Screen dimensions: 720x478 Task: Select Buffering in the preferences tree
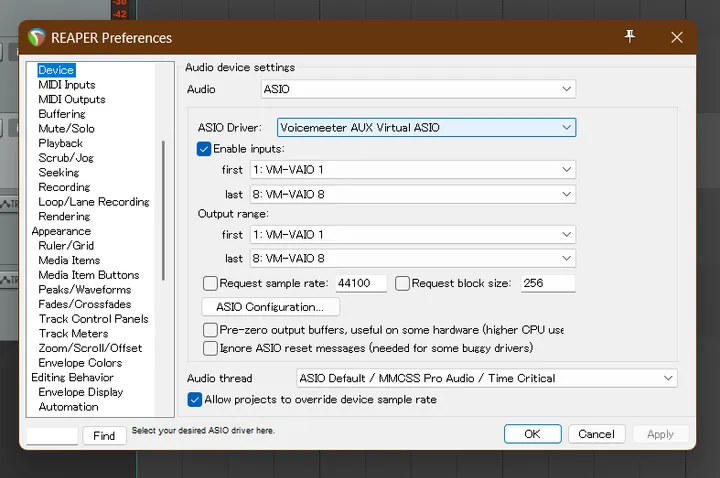pyautogui.click(x=62, y=114)
